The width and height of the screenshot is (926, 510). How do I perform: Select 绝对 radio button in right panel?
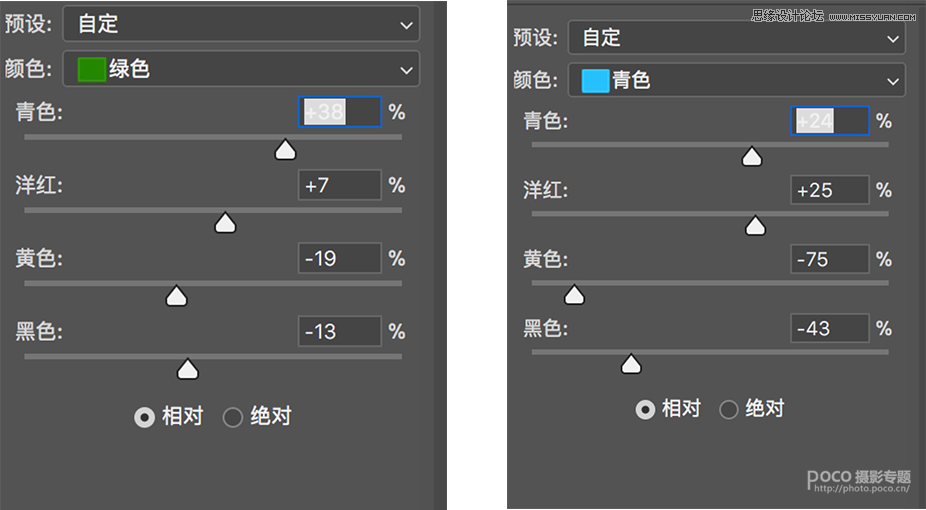coord(729,409)
